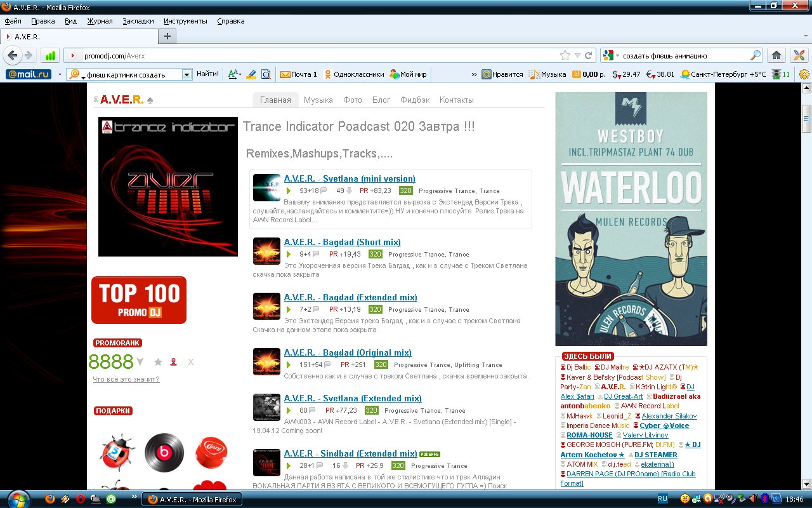Open the Mail.ru logo button
The width and height of the screenshot is (812, 508).
click(x=29, y=74)
